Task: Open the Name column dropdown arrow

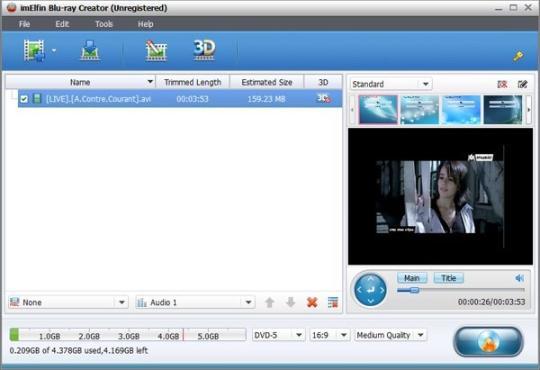Action: point(150,82)
